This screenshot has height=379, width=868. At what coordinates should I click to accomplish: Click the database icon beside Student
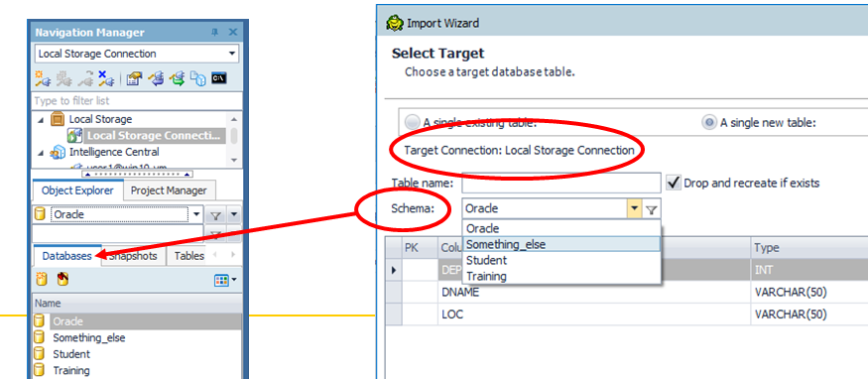point(40,353)
